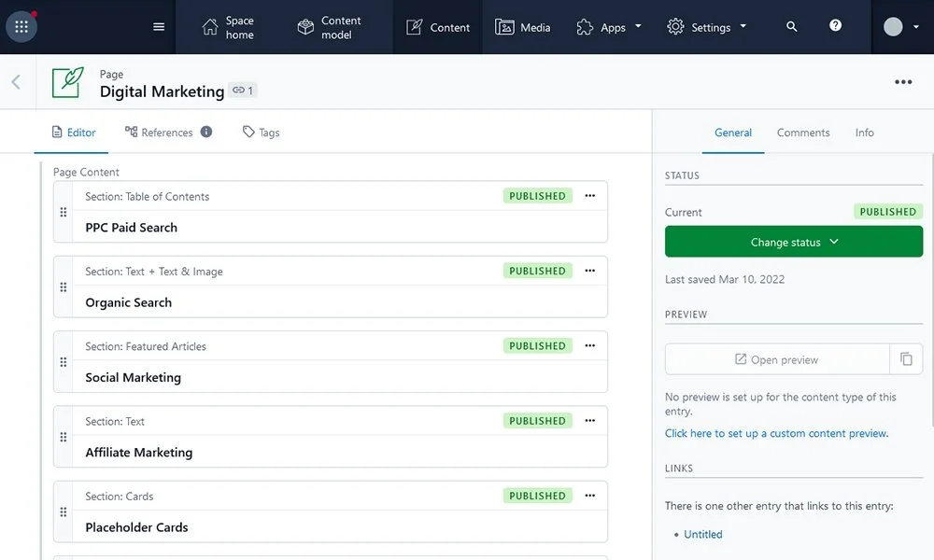Click the PUBLISHED badge of PPC Paid Search

(537, 196)
